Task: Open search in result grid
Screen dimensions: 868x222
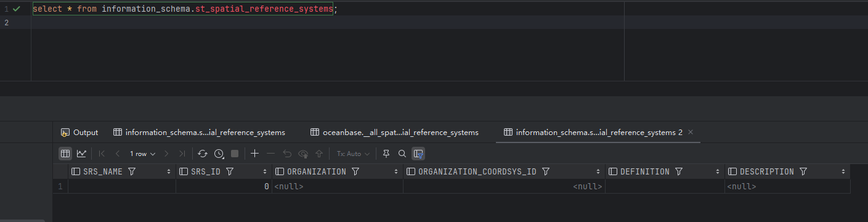Action: (402, 154)
